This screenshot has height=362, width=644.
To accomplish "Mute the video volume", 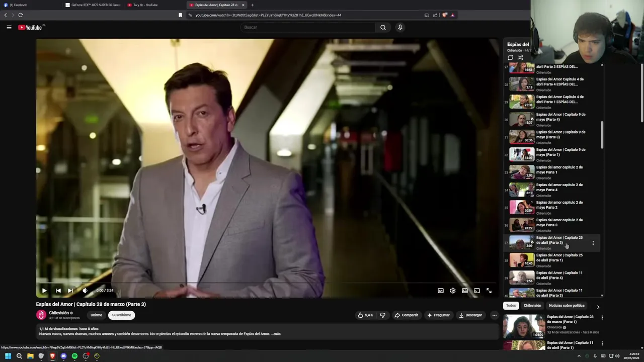I will (x=85, y=290).
